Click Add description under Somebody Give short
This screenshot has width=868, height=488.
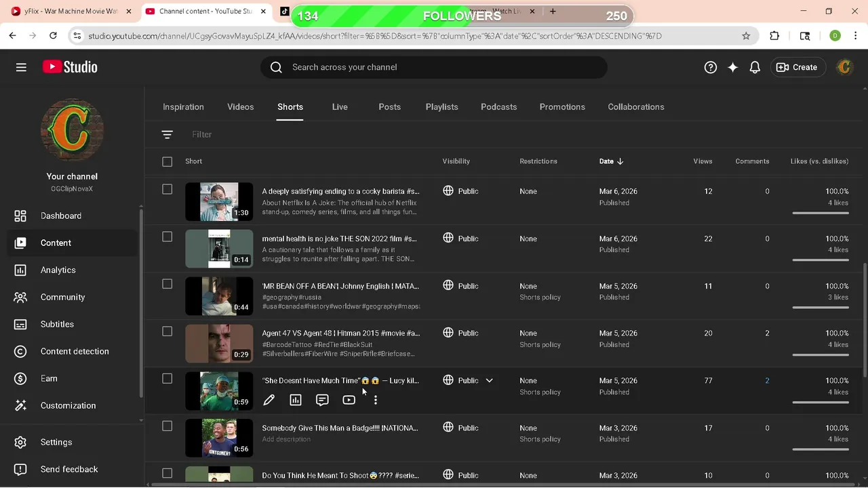286,439
